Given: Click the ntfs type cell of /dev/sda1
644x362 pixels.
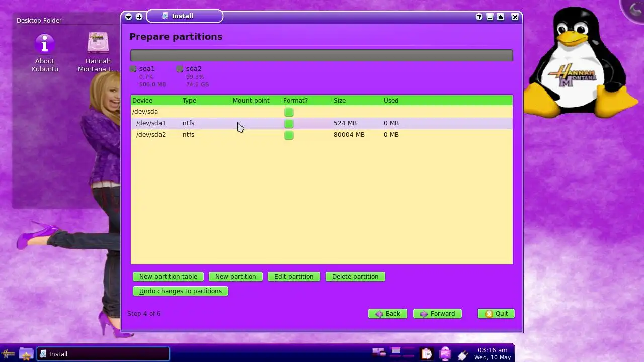Looking at the screenshot, I should point(188,123).
